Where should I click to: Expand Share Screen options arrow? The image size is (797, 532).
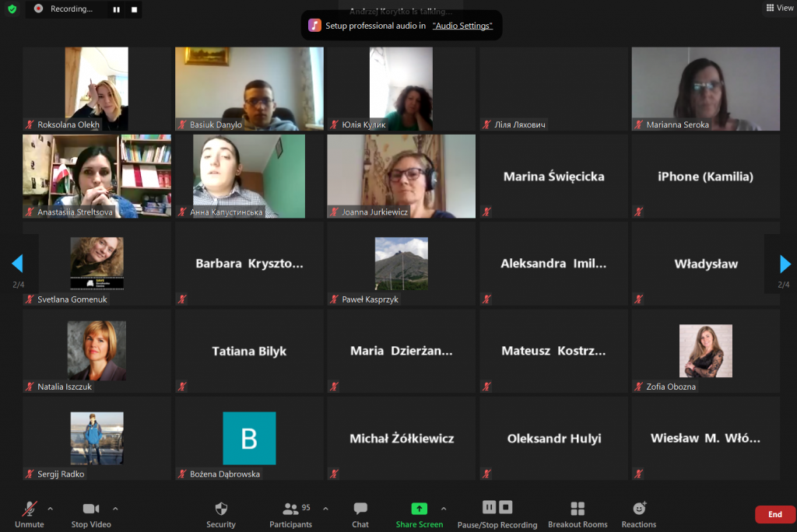[x=444, y=509]
